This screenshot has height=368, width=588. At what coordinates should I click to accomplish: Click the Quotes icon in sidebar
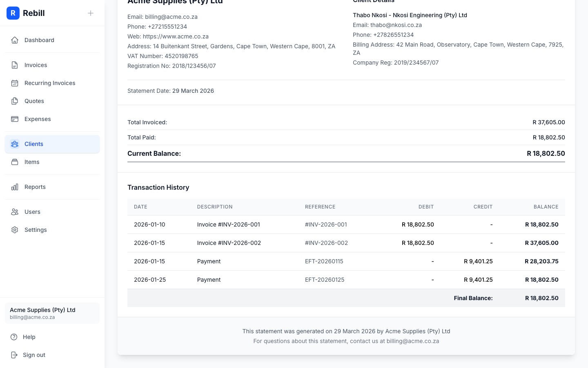click(15, 101)
